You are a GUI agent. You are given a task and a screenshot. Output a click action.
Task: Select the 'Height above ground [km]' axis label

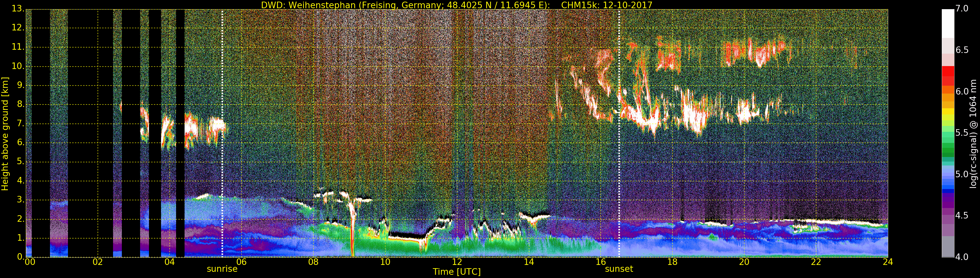point(5,134)
